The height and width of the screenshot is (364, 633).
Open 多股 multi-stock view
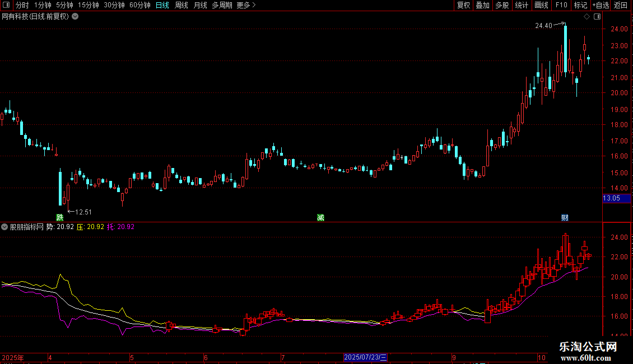(502, 5)
